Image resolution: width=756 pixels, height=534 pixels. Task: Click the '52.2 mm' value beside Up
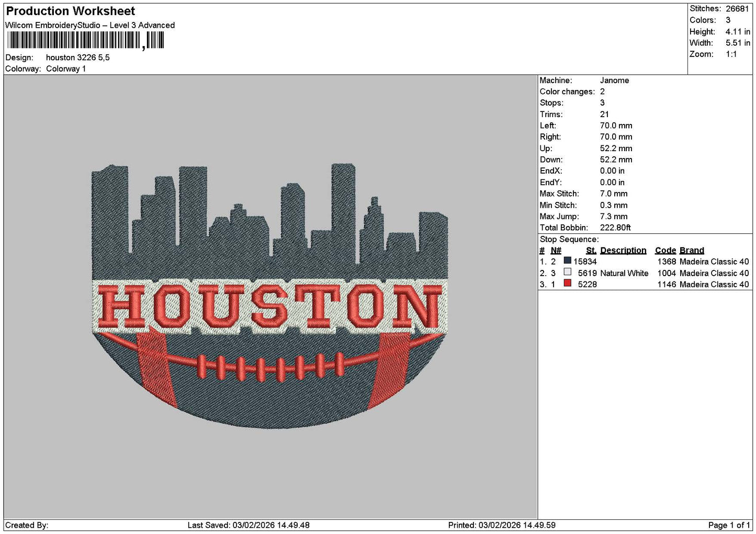point(616,149)
